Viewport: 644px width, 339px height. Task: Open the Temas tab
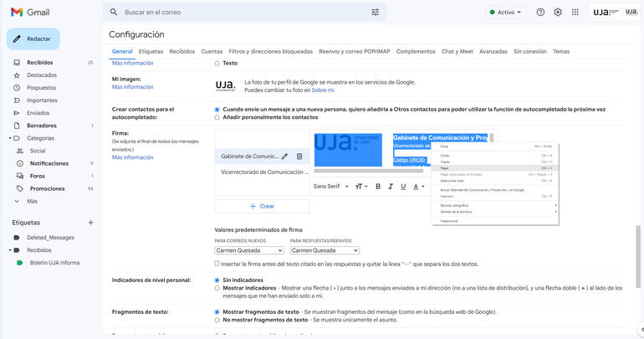[561, 51]
